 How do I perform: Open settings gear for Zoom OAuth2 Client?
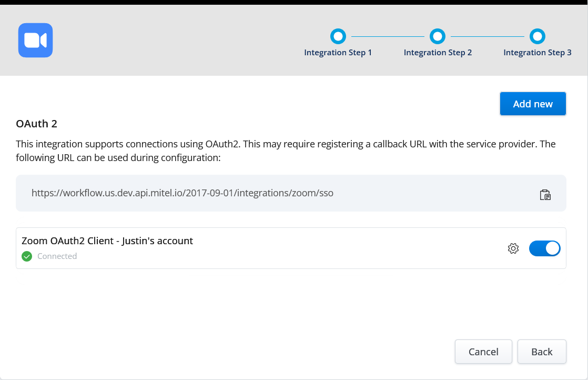click(x=513, y=248)
